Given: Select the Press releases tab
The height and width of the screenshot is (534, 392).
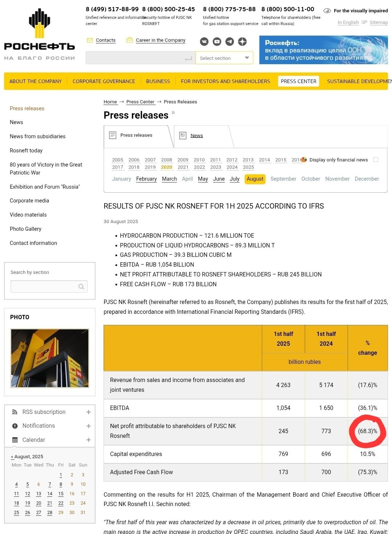Looking at the screenshot, I should pos(136,135).
